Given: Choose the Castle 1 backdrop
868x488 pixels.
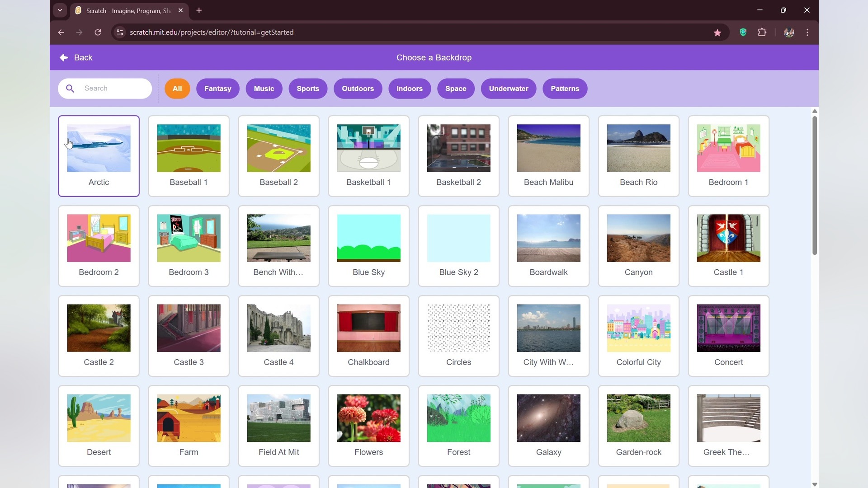Looking at the screenshot, I should click(728, 246).
